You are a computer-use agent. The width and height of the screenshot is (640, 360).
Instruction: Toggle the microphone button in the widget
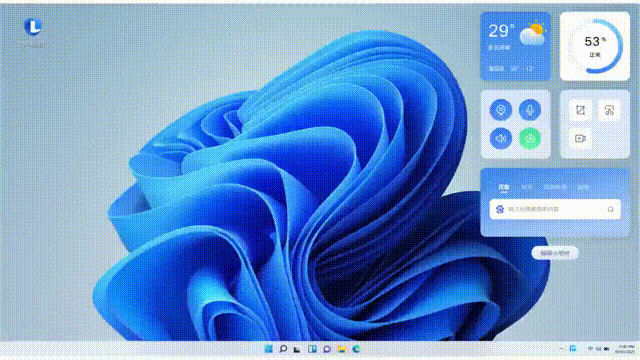click(530, 110)
